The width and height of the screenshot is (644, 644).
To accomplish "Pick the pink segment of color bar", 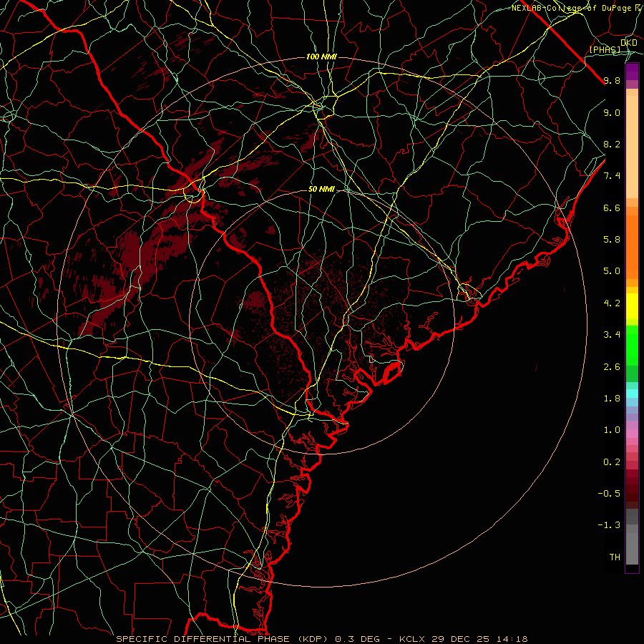I will (x=632, y=433).
